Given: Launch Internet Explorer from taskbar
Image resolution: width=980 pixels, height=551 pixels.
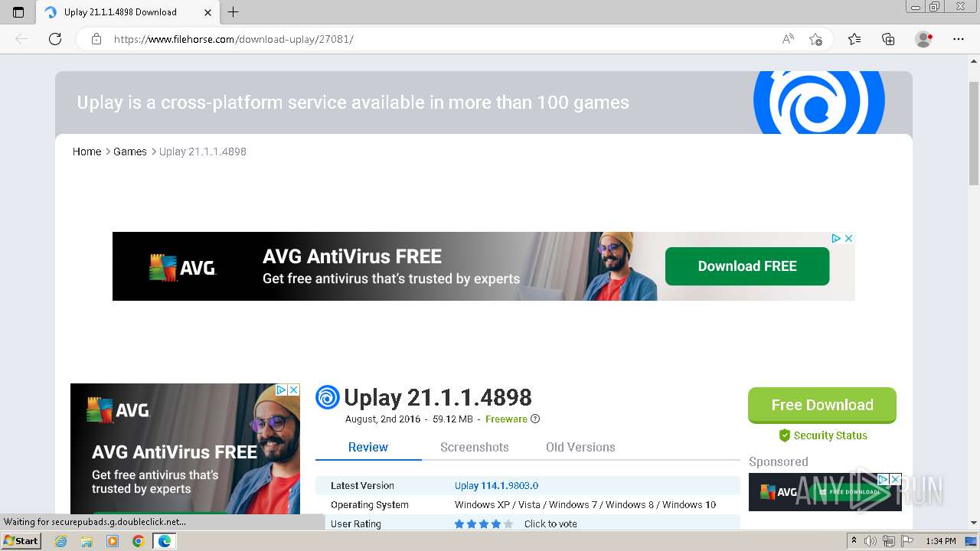Looking at the screenshot, I should pos(60,541).
